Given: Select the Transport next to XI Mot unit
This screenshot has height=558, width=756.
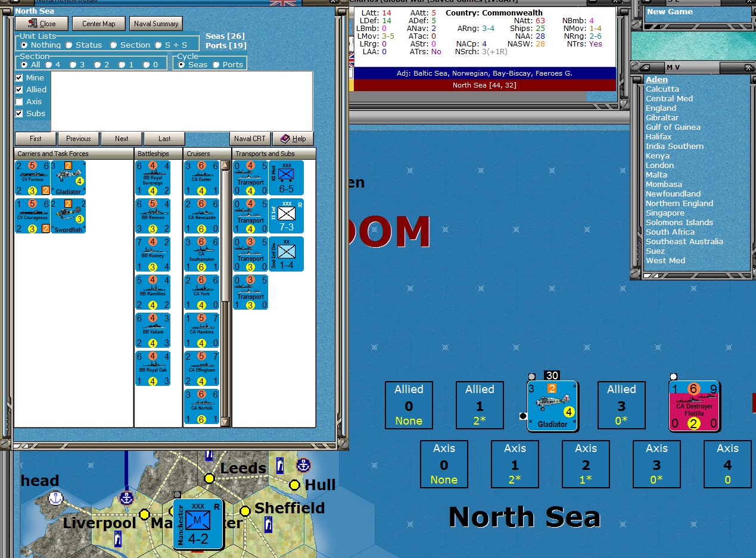Looking at the screenshot, I should click(250, 178).
